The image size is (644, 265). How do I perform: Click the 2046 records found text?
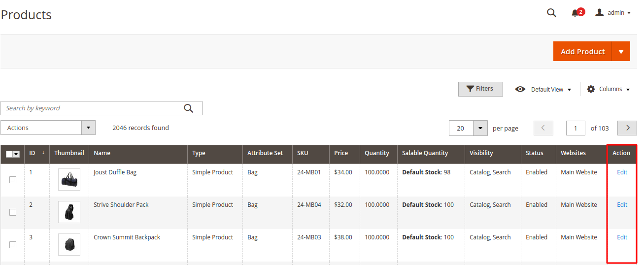140,128
